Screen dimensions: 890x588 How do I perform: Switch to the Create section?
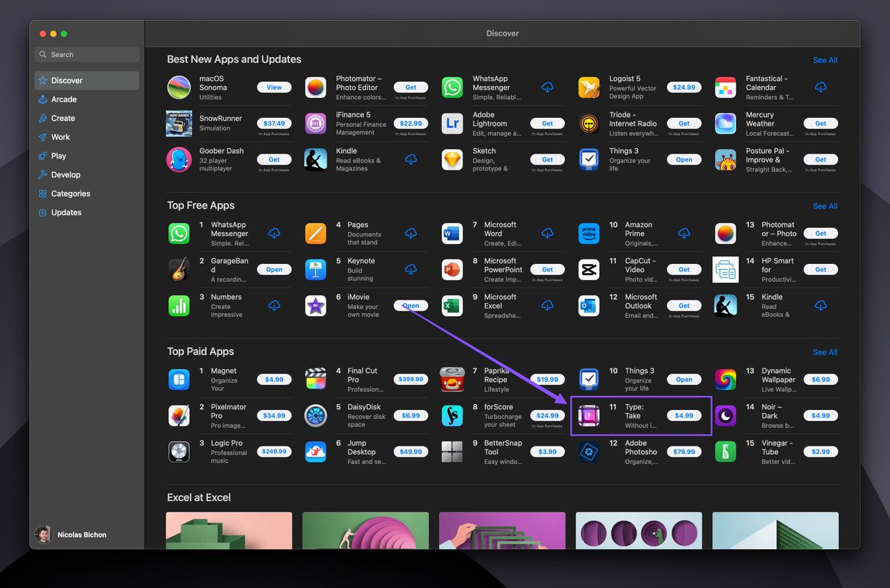coord(87,118)
